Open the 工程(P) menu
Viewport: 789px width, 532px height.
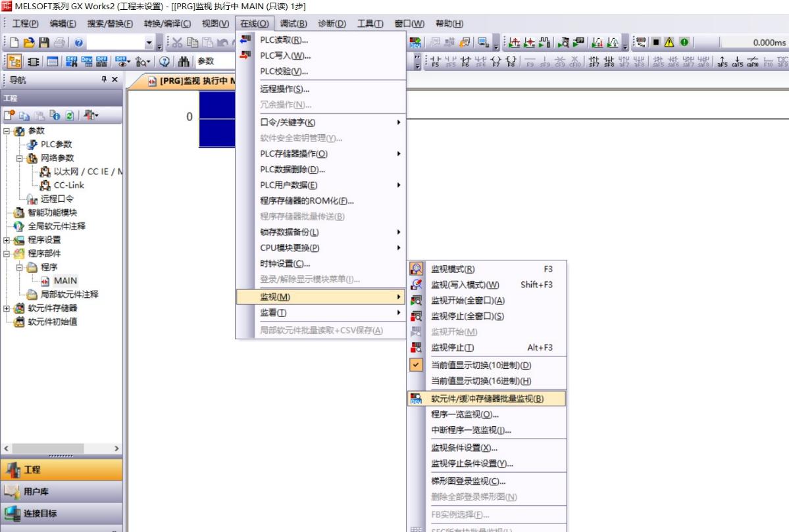[25, 23]
